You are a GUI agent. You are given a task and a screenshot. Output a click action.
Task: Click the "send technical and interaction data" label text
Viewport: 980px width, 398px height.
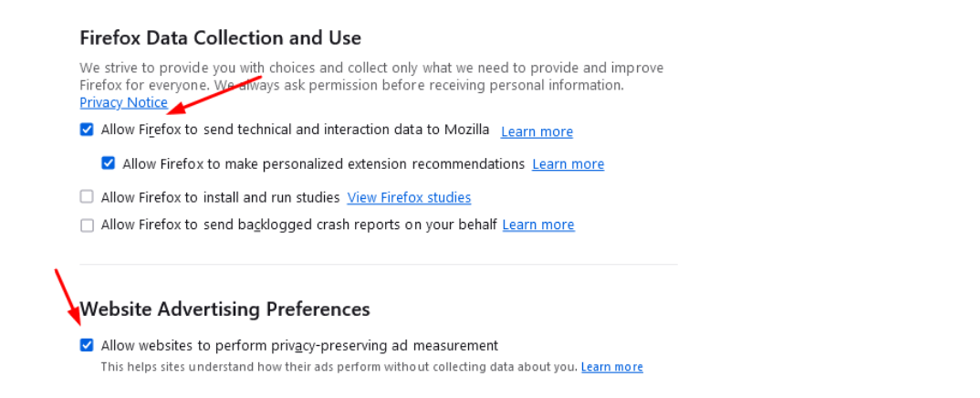(295, 130)
